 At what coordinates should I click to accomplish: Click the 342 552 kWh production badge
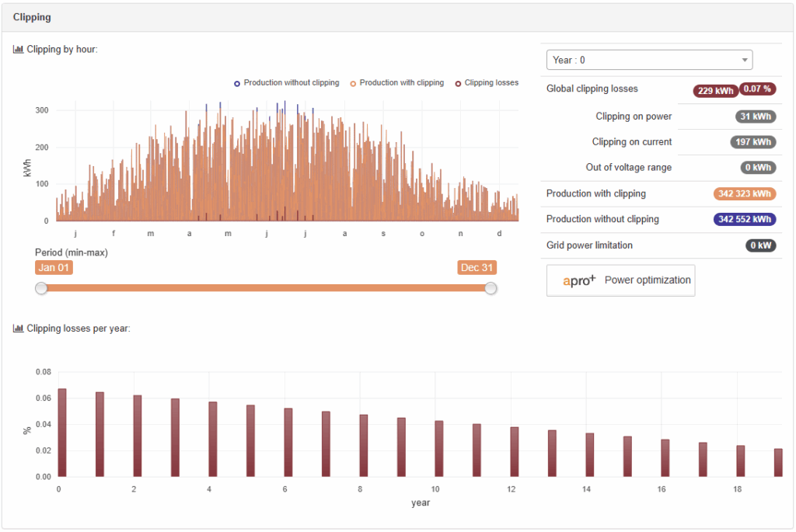pos(744,220)
